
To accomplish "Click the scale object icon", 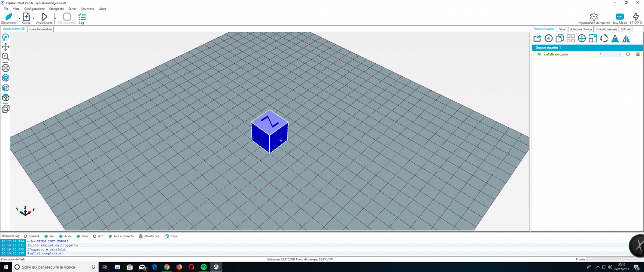I will [x=593, y=39].
